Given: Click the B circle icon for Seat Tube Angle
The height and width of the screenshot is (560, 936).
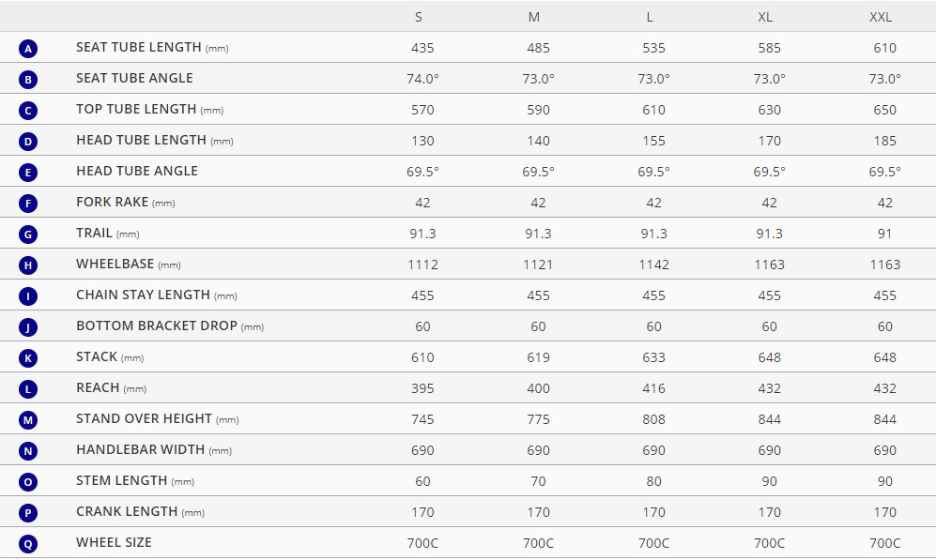Looking at the screenshot, I should click(x=28, y=80).
